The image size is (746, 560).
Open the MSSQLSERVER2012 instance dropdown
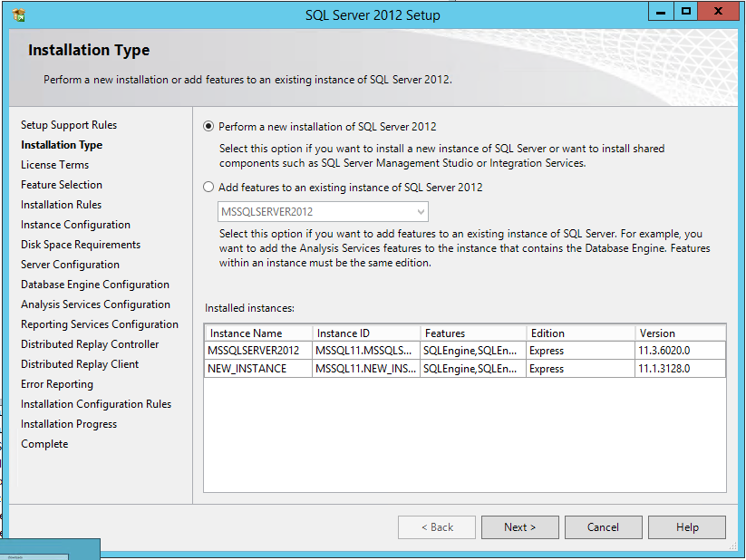[323, 212]
